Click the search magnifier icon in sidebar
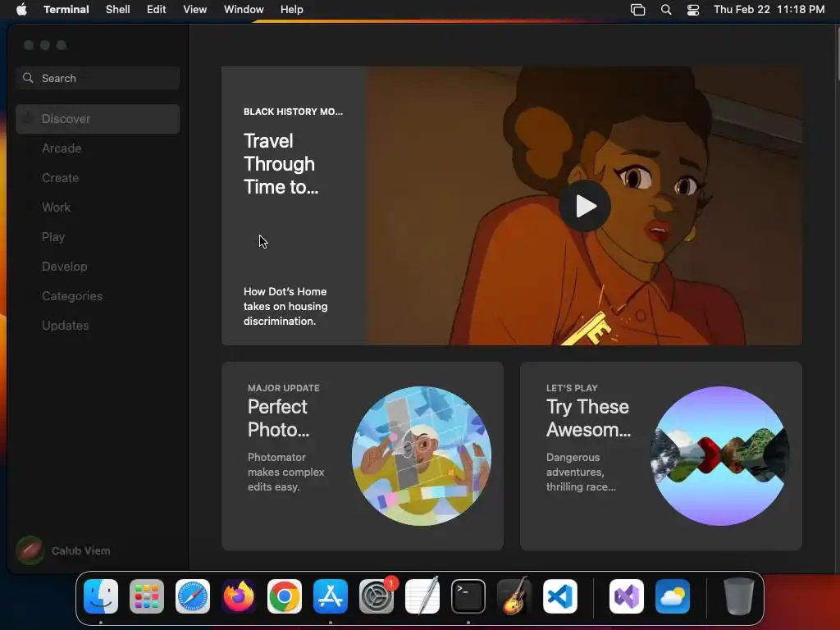The width and height of the screenshot is (840, 630). [28, 78]
